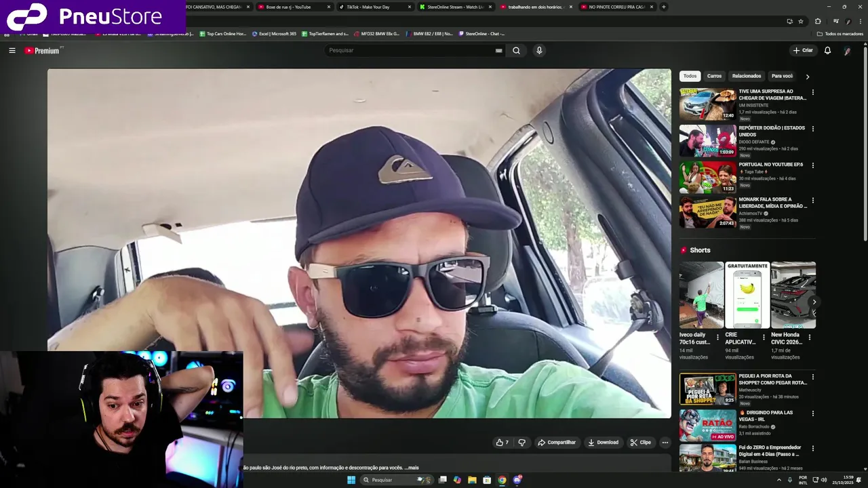Viewport: 868px width, 488px height.
Task: Select the Para você filter chip
Action: point(782,76)
